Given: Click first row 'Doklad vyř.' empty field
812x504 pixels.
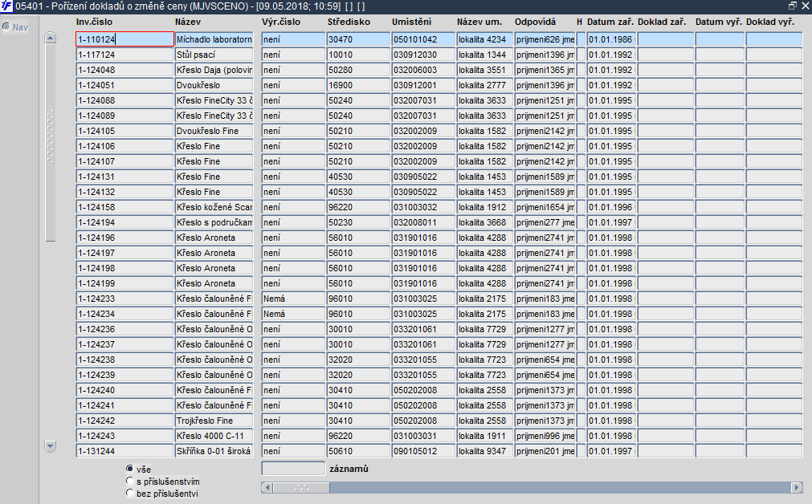Looking at the screenshot, I should pyautogui.click(x=774, y=39).
